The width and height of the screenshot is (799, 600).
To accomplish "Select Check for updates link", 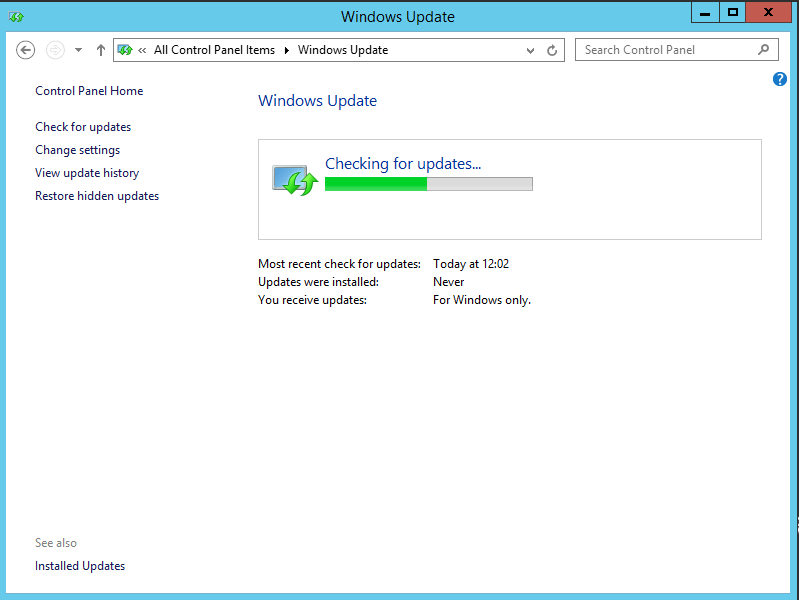I will 83,127.
